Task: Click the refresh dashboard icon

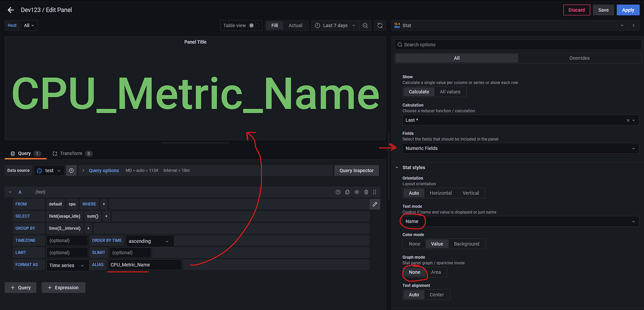Action: [379, 25]
